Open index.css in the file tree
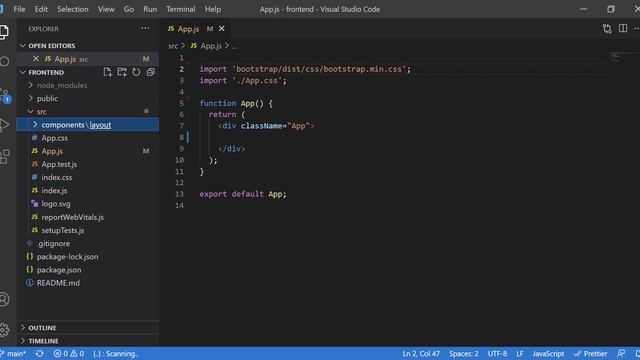640x360 pixels. coord(87,177)
